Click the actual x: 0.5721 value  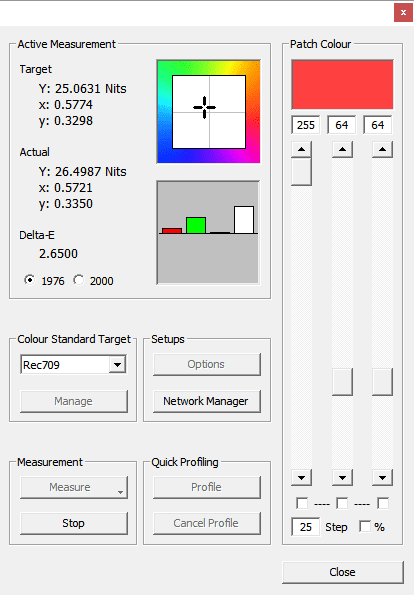[66, 188]
